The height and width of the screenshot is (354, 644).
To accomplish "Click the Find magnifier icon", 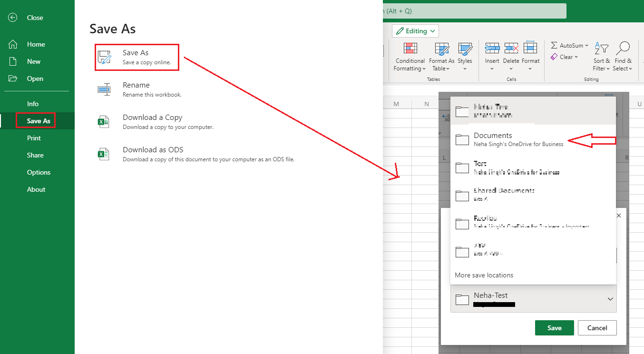I will click(623, 48).
